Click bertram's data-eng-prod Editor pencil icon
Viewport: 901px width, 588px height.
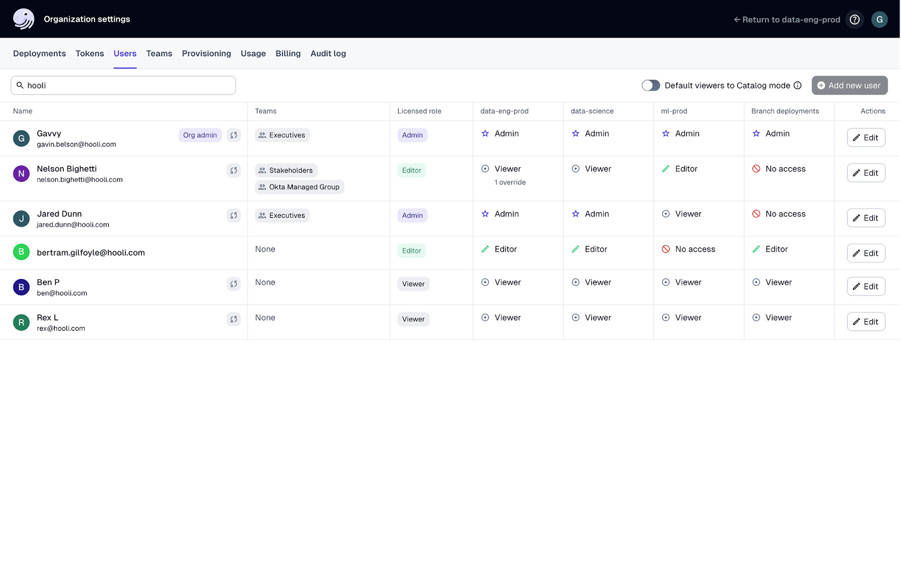485,250
